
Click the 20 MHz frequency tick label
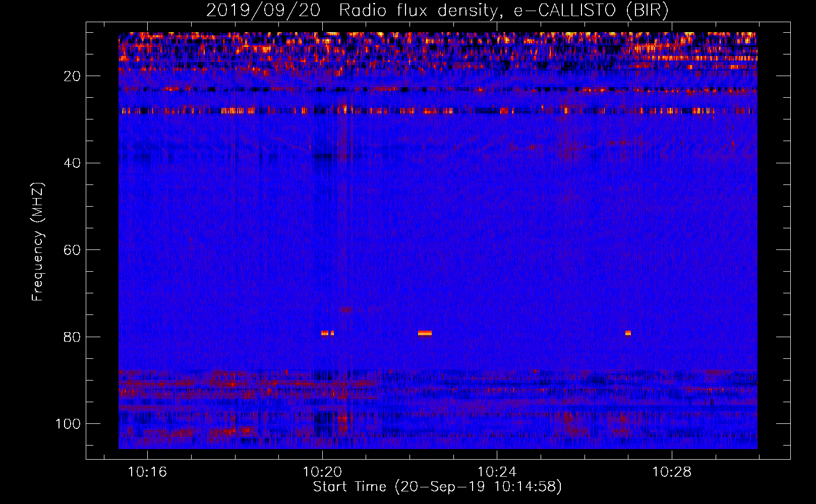pos(73,76)
